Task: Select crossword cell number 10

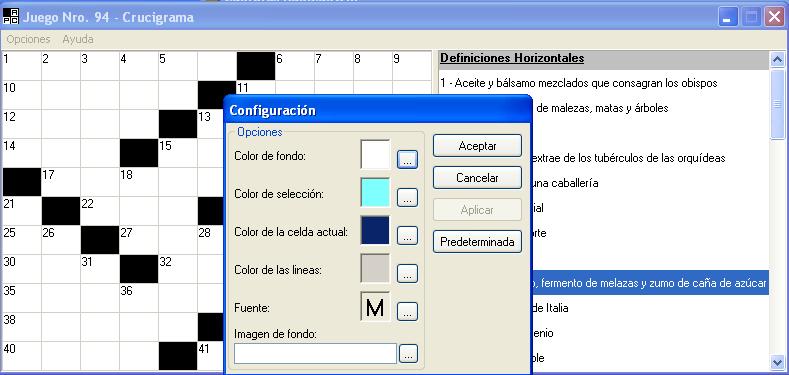Action: (22, 95)
